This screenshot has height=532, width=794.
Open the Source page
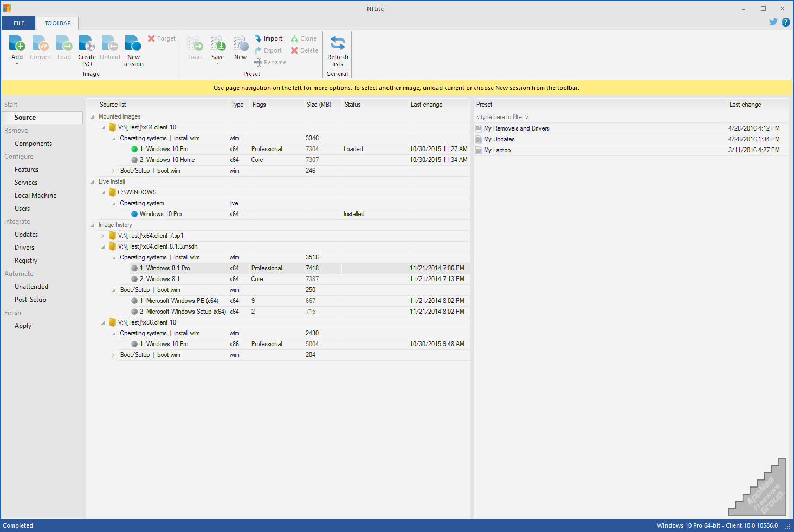pyautogui.click(x=42, y=118)
